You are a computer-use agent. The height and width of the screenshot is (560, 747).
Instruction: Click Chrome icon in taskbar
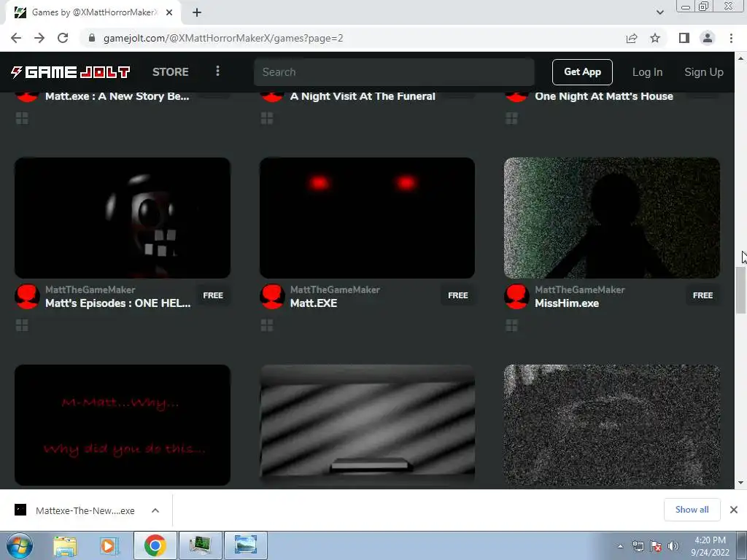155,545
